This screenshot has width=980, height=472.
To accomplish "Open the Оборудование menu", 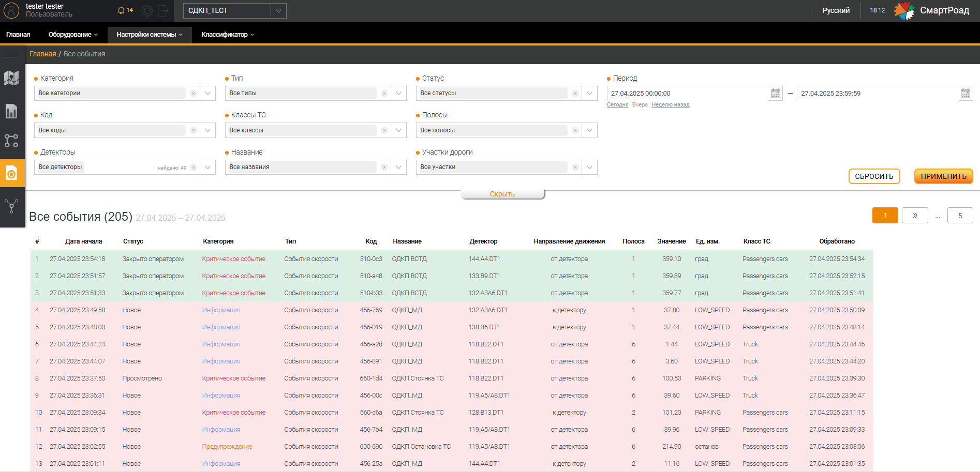I will (x=73, y=35).
